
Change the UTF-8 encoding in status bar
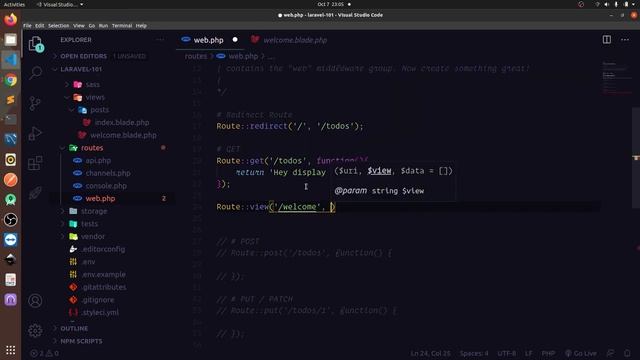507,353
